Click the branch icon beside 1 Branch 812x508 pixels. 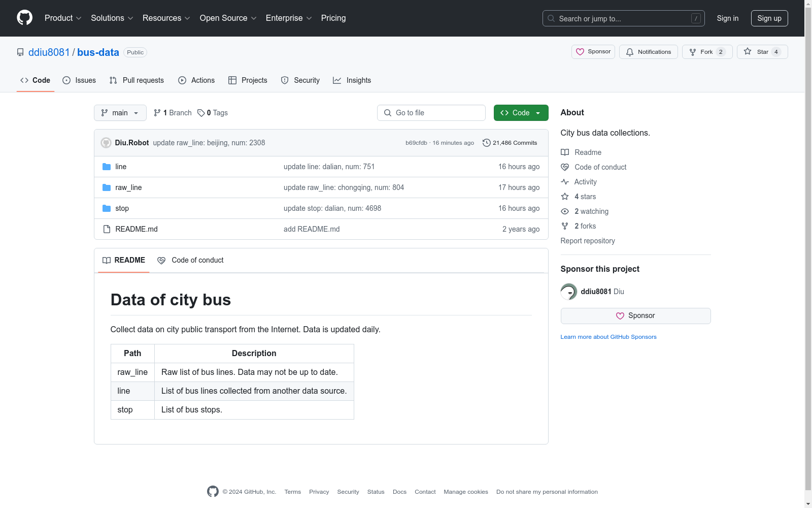[157, 113]
